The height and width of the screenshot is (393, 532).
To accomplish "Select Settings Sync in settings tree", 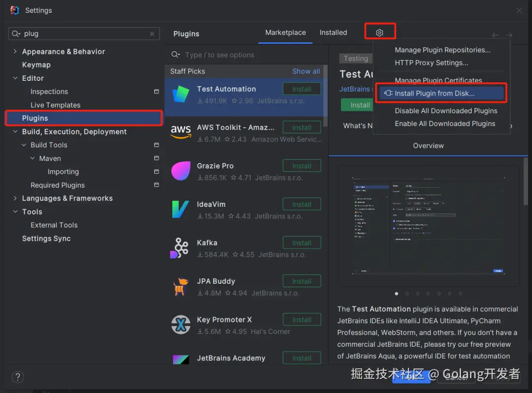I will (46, 238).
